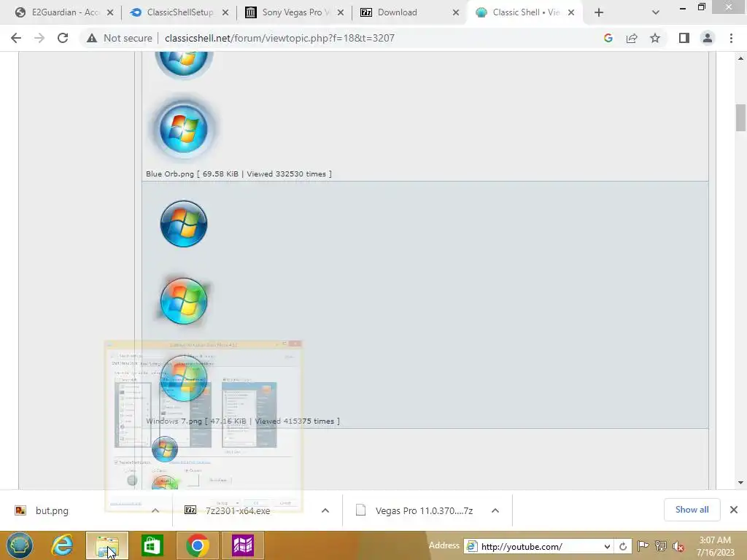The height and width of the screenshot is (560, 747).
Task: Open the but.png download item
Action: 52,510
